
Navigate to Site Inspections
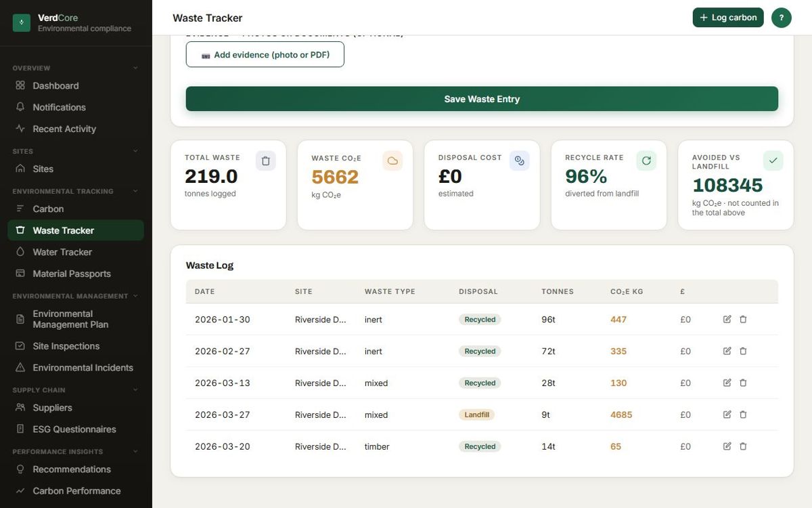(76, 346)
